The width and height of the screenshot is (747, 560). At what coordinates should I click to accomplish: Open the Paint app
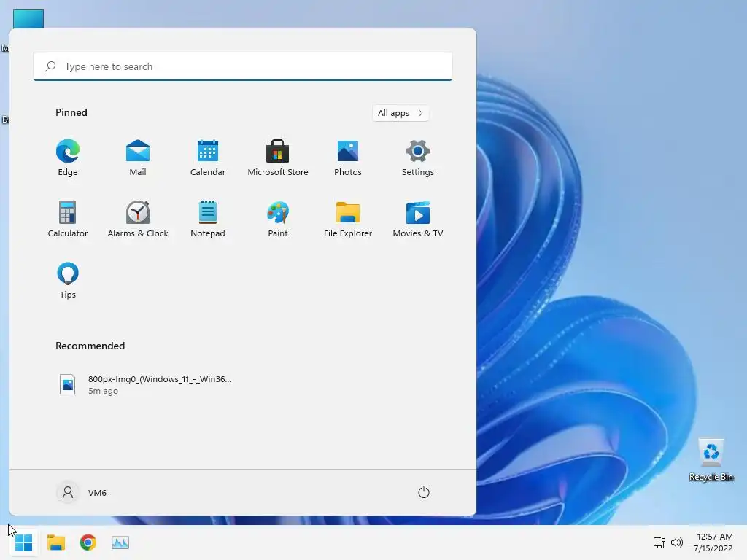(x=278, y=219)
